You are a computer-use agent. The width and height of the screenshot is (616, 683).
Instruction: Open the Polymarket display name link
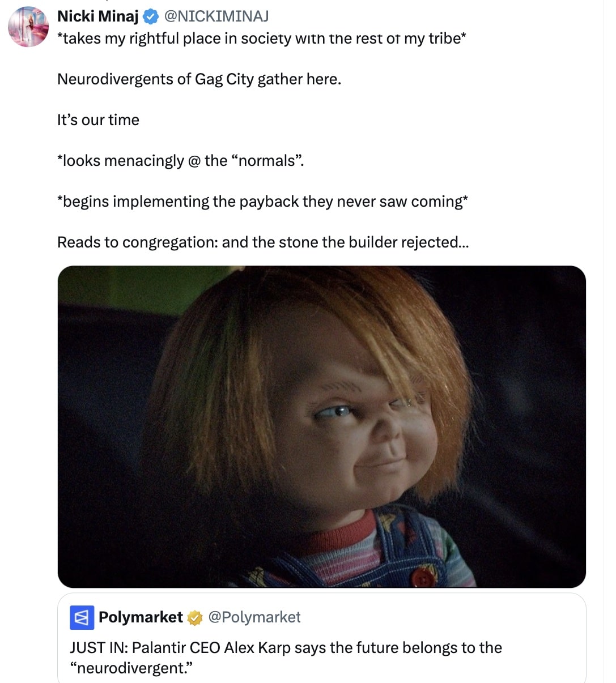pyautogui.click(x=141, y=617)
